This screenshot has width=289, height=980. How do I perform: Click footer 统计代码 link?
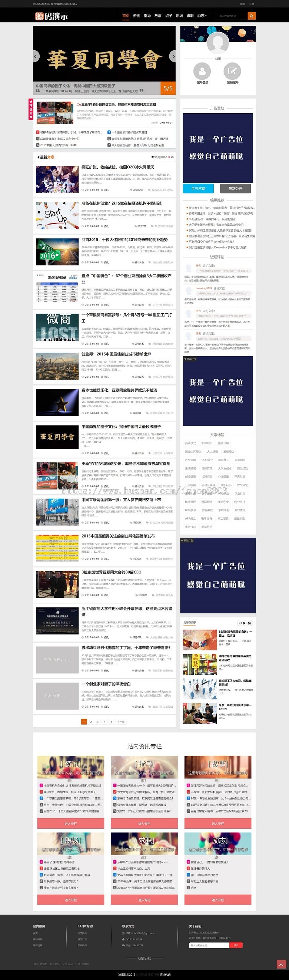[x=165, y=975]
